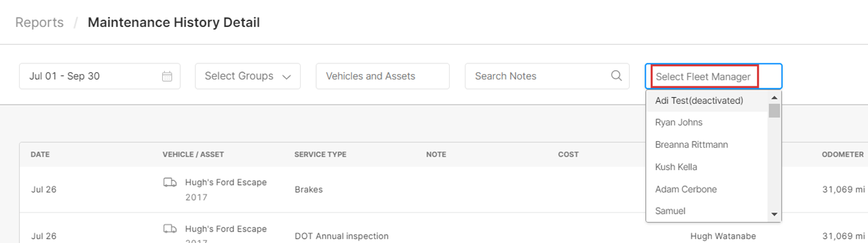Open the Jul 01 - Sep 30 date range picker
Viewport: 868px width, 243px height.
100,76
